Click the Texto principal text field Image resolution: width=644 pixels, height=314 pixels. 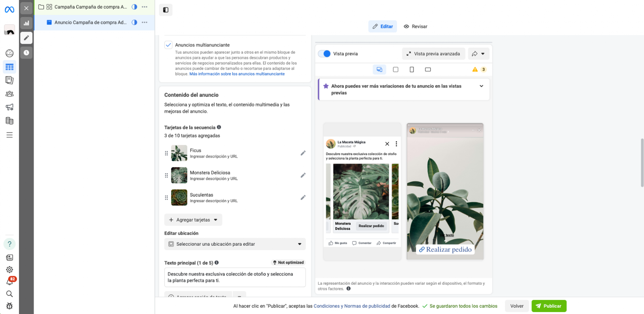click(x=235, y=277)
